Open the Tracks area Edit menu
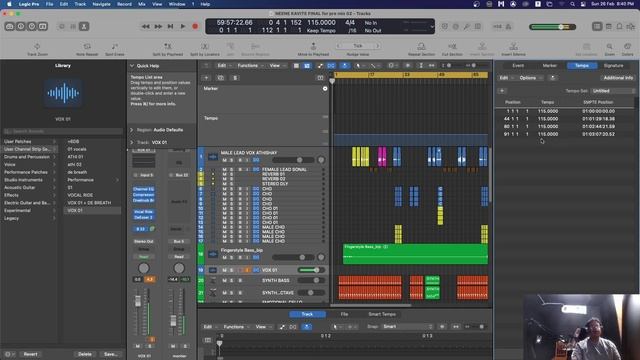640x360 pixels. [223, 66]
